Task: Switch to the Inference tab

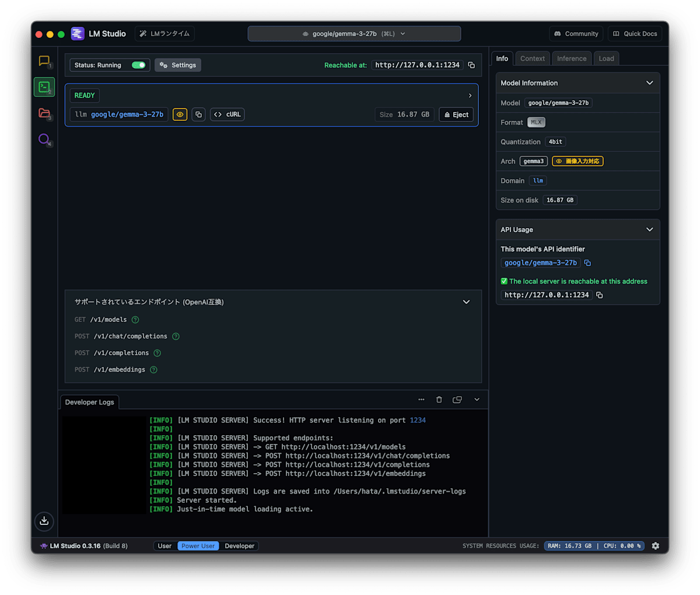Action: (572, 58)
